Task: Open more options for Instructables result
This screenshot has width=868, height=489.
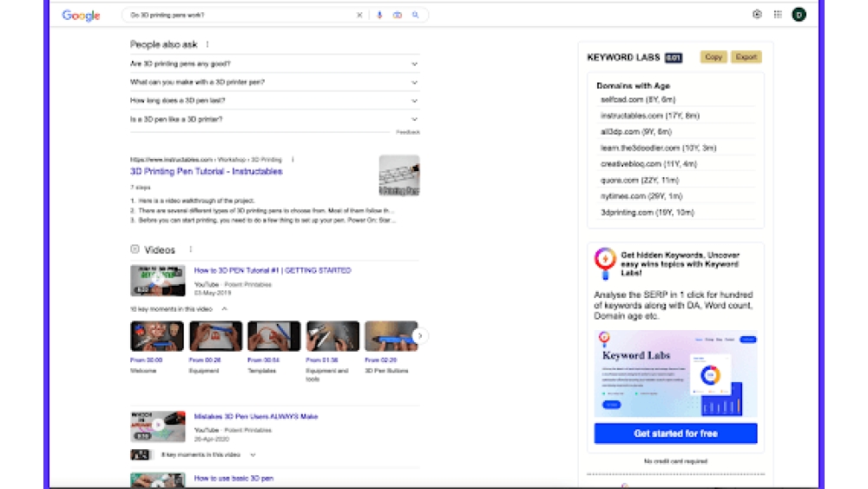Action: (x=293, y=160)
